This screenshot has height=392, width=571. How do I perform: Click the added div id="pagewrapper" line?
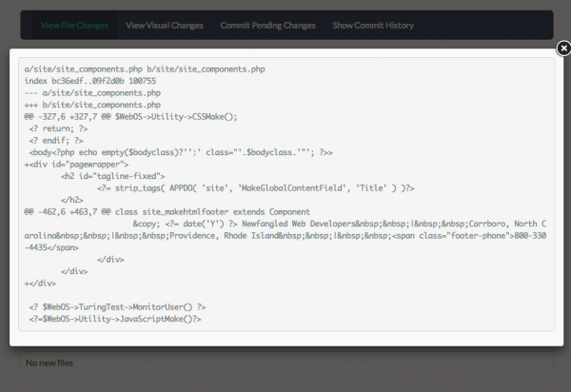[x=76, y=165]
